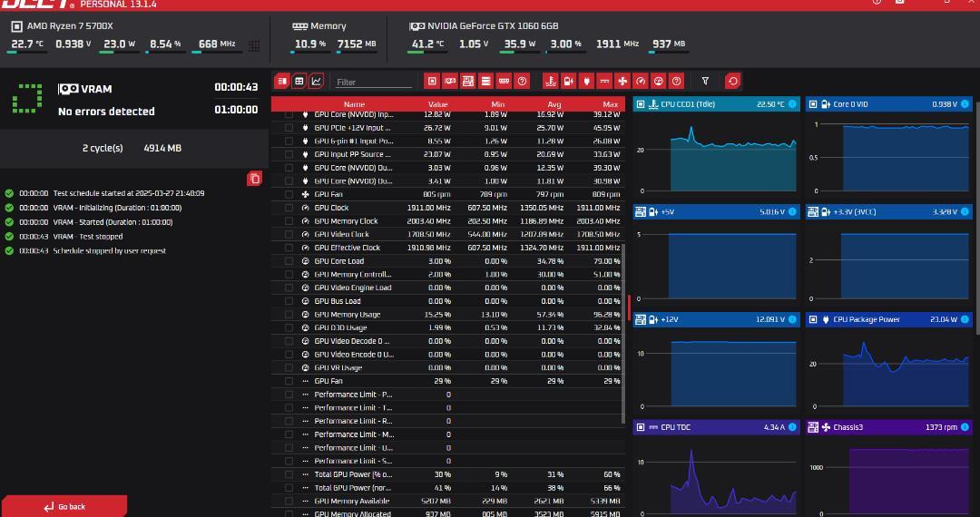The image size is (980, 517).
Task: Reset the sensor min/max statistics
Action: click(x=733, y=81)
